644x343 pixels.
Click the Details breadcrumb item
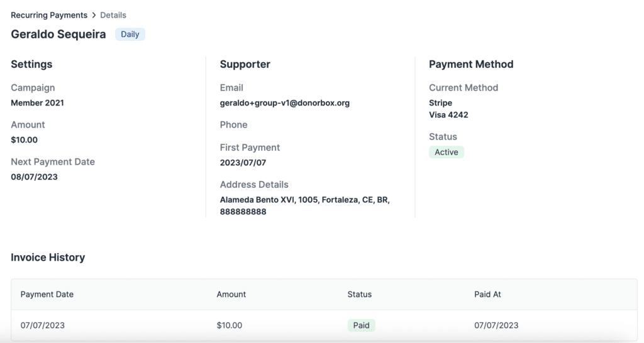113,15
